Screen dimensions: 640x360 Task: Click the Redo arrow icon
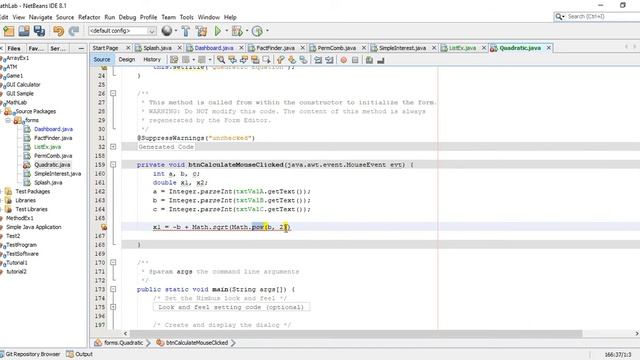[74, 31]
